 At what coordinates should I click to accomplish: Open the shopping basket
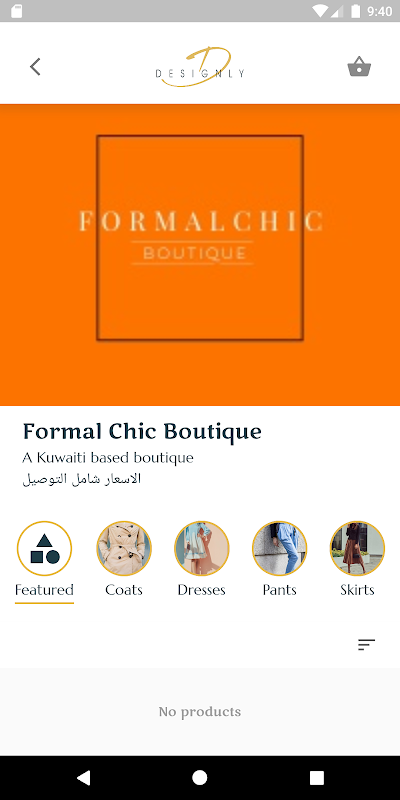(359, 67)
